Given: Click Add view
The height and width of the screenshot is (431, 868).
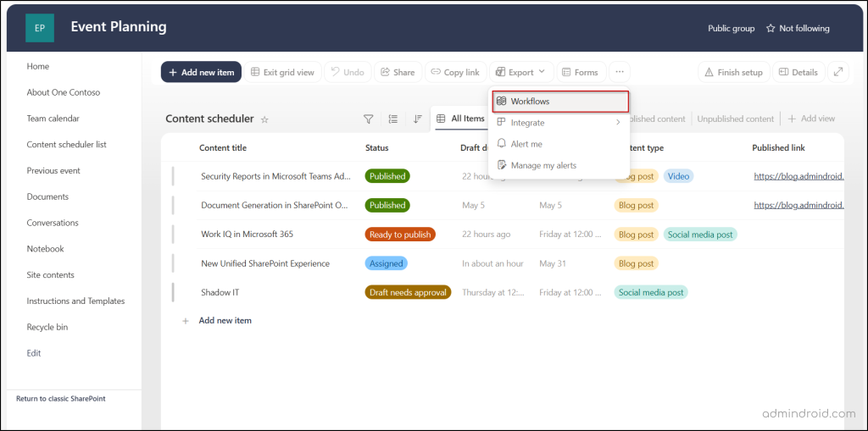Looking at the screenshot, I should pos(811,119).
